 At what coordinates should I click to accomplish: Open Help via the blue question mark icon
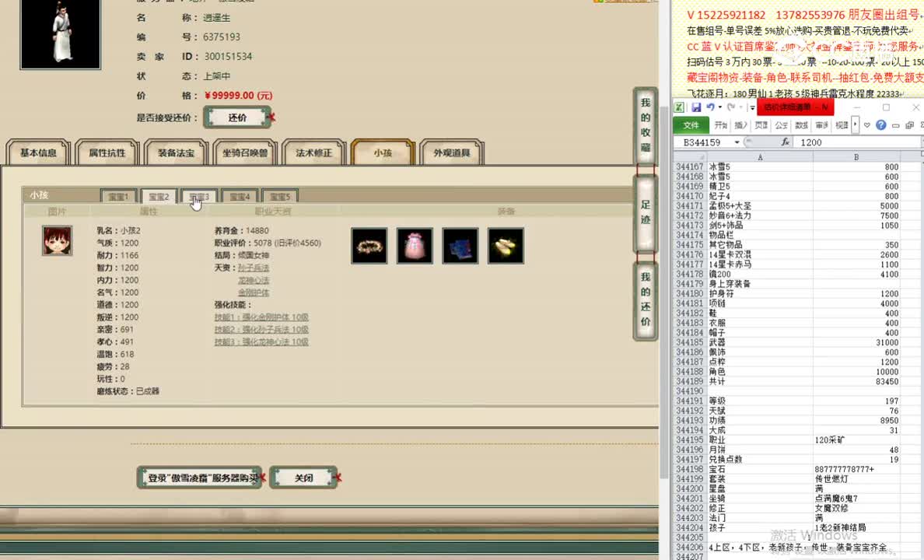coord(881,126)
